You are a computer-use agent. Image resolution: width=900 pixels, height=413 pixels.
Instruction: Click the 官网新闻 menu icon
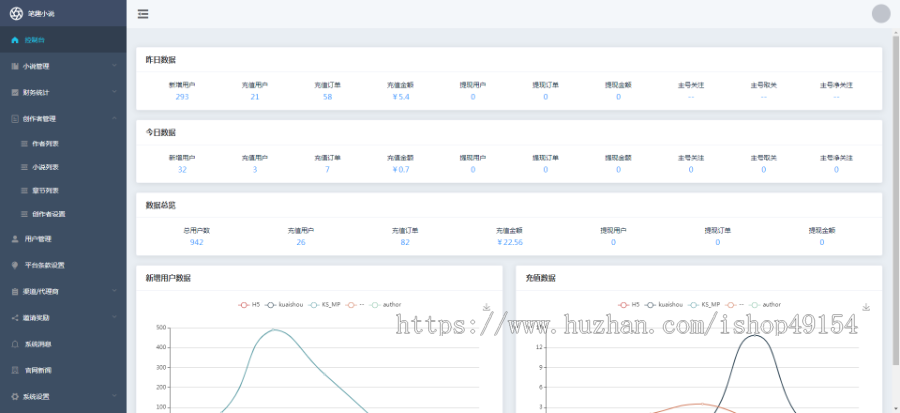[x=15, y=371]
